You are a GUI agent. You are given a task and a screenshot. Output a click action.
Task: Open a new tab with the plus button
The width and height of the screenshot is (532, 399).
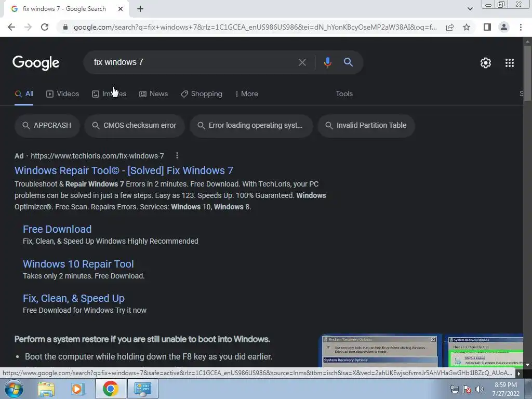pos(140,9)
